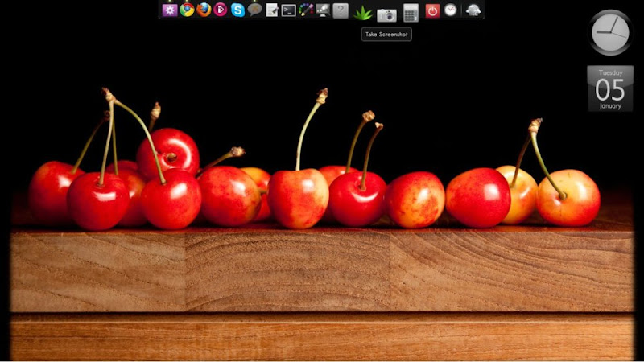The height and width of the screenshot is (362, 644).
Task: Click the analog clock desktop widget
Action: tap(610, 33)
